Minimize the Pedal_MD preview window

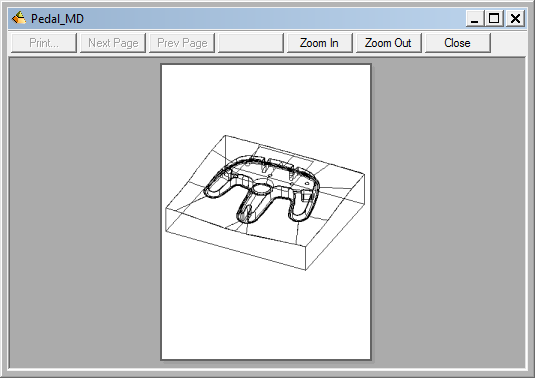tap(475, 18)
